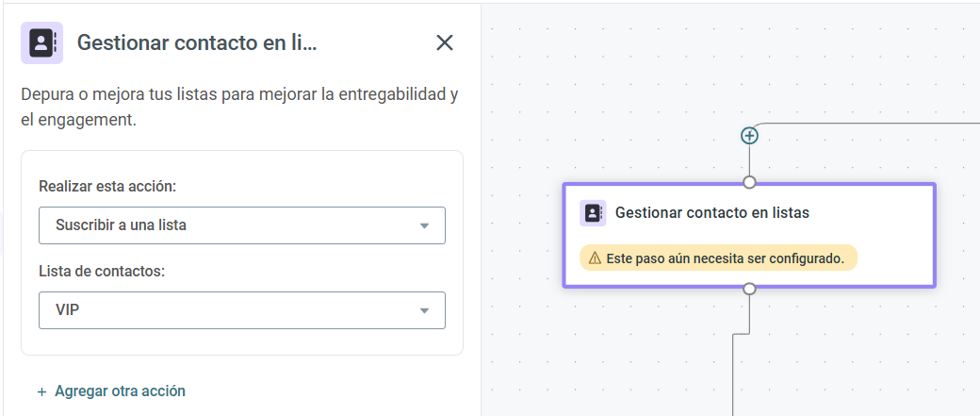Viewport: 980px width, 416px height.
Task: Select the Gestionar contacto en listas node title
Action: pyautogui.click(x=711, y=212)
